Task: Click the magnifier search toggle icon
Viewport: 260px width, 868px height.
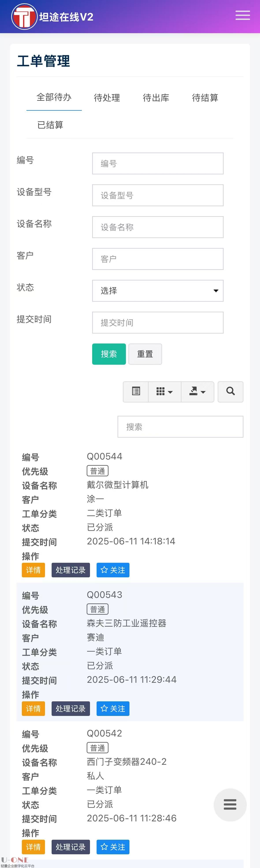Action: click(x=230, y=391)
